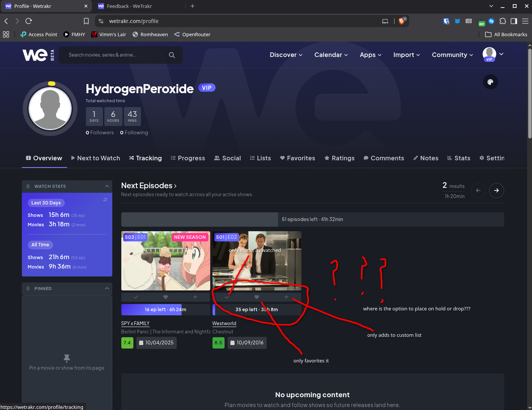
Task: Open the Bitwarden extension icon
Action: click(446, 21)
